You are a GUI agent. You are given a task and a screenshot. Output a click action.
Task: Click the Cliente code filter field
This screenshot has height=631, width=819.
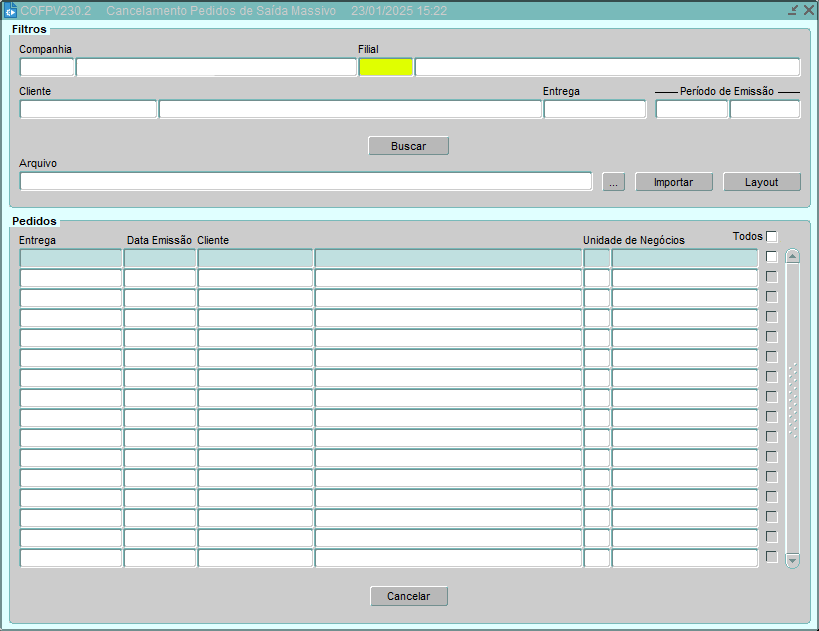[88, 110]
